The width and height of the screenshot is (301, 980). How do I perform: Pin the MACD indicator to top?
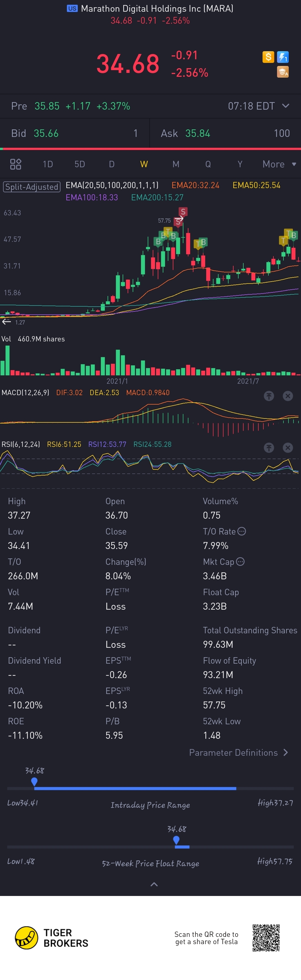(269, 396)
